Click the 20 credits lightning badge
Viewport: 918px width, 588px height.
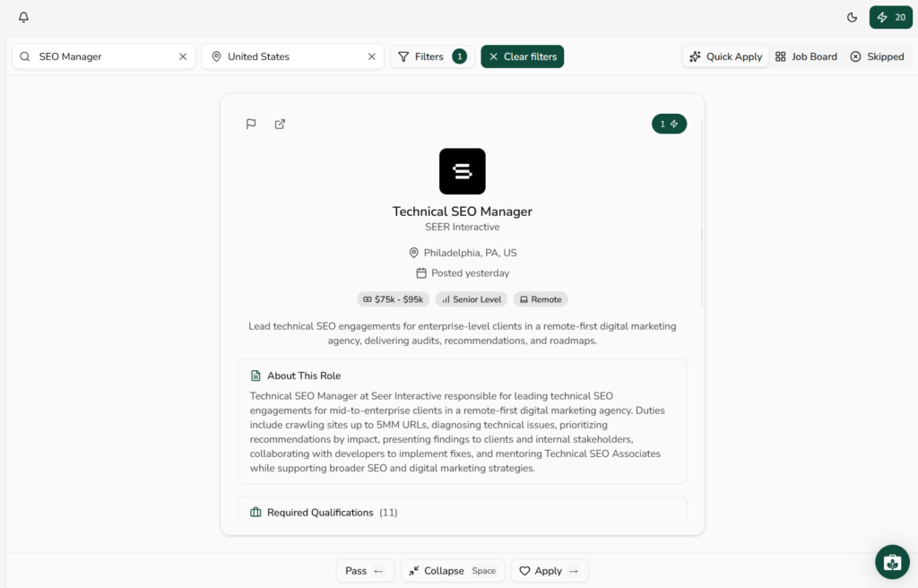890,17
